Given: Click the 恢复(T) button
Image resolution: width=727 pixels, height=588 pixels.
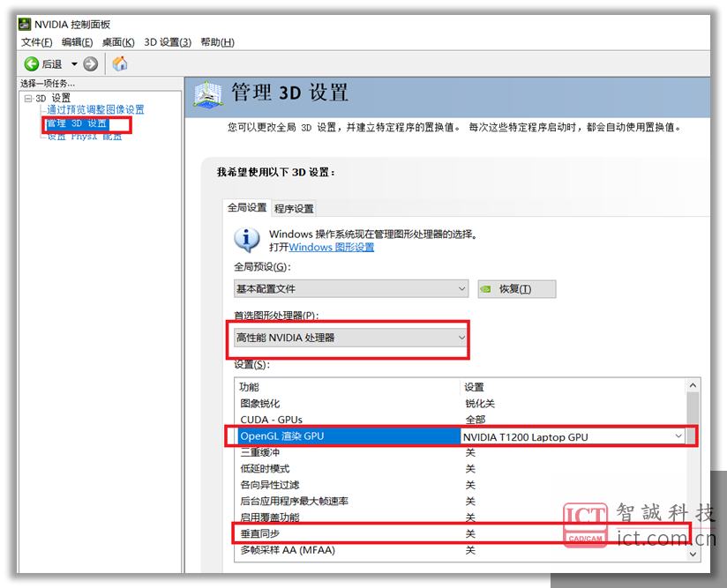Looking at the screenshot, I should tap(517, 289).
